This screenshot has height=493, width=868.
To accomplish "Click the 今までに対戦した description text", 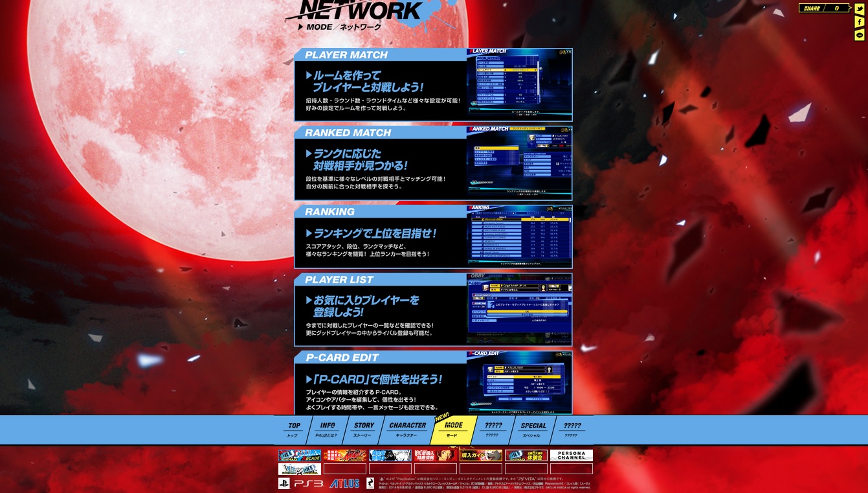I will [370, 329].
